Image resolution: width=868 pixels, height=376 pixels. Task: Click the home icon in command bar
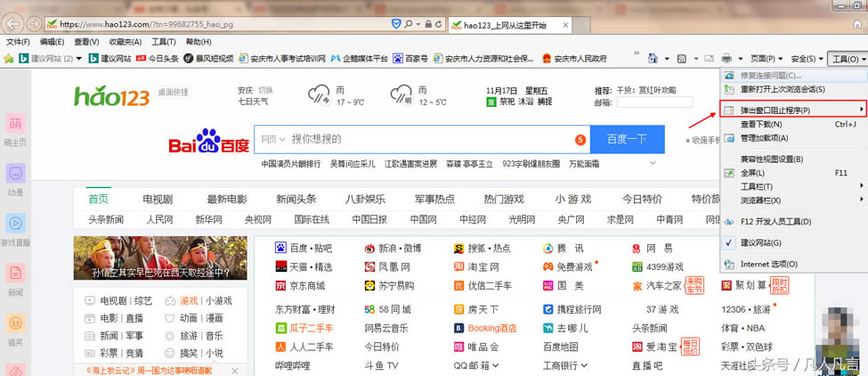pos(653,59)
